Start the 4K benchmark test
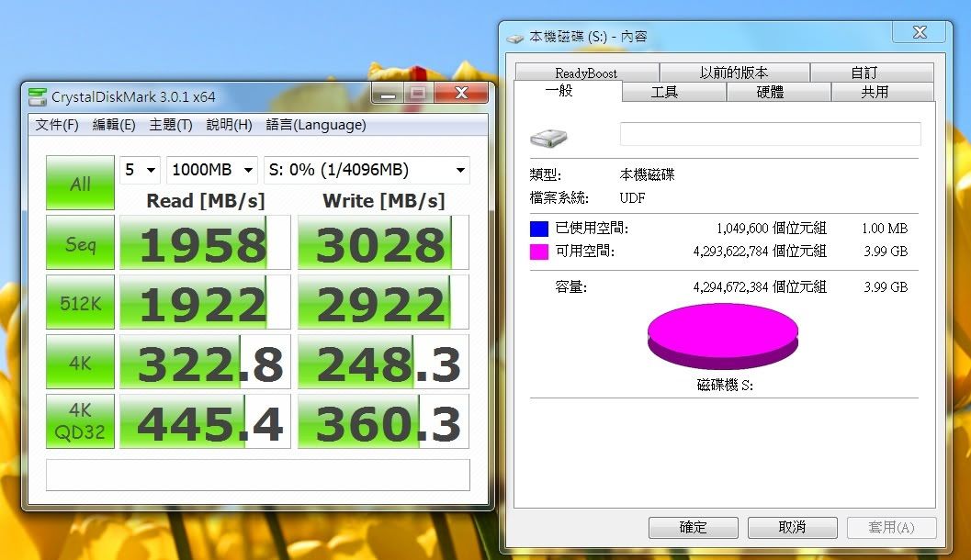This screenshot has height=560, width=971. coord(80,362)
